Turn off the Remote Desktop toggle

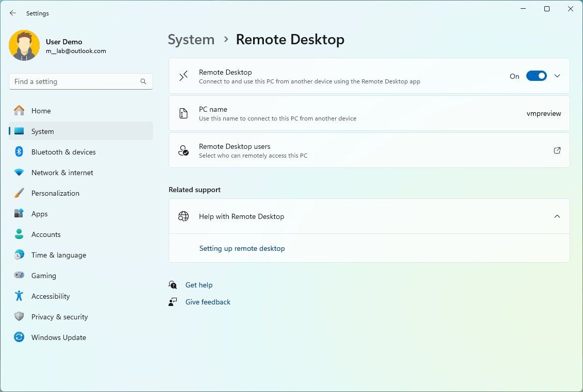click(x=536, y=76)
